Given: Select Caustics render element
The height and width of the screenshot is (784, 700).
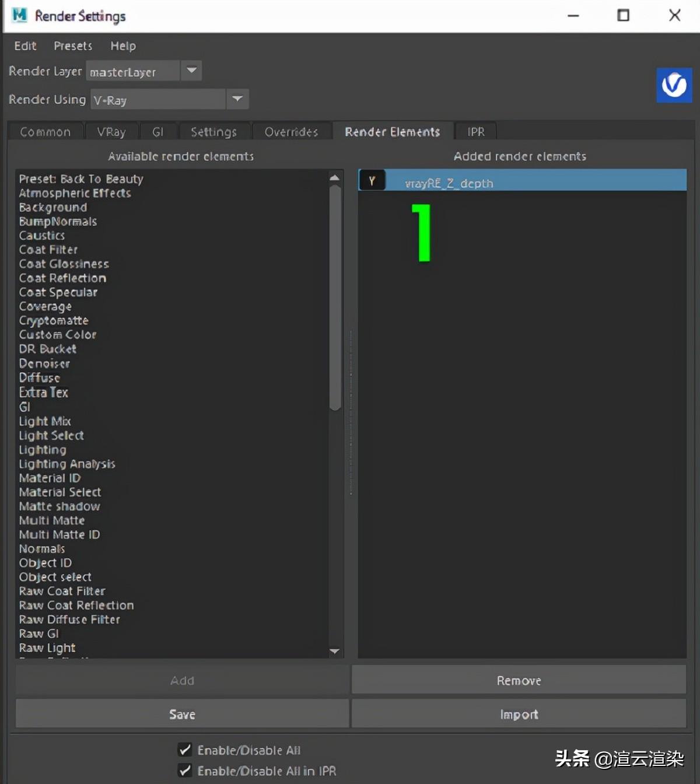Looking at the screenshot, I should click(41, 236).
